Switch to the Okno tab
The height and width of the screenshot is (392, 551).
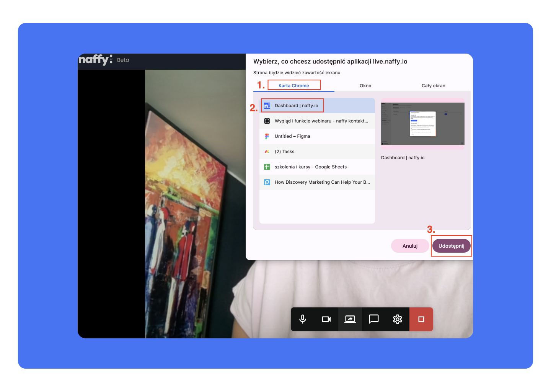365,85
